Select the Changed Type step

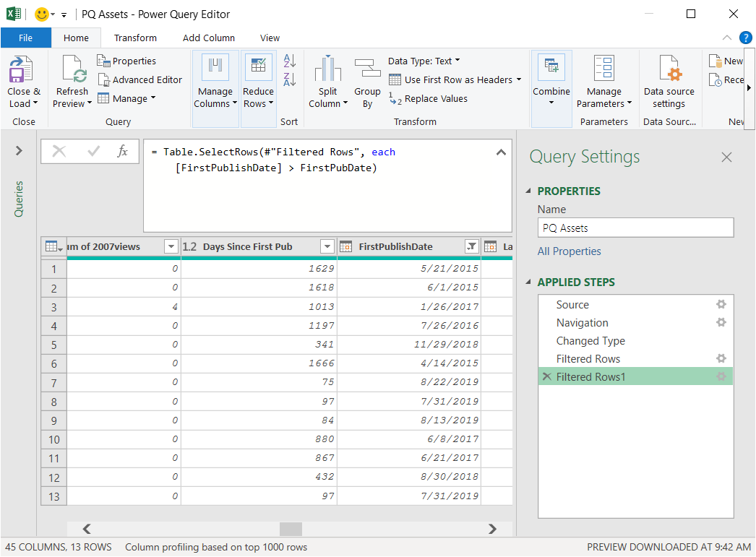[x=590, y=341]
